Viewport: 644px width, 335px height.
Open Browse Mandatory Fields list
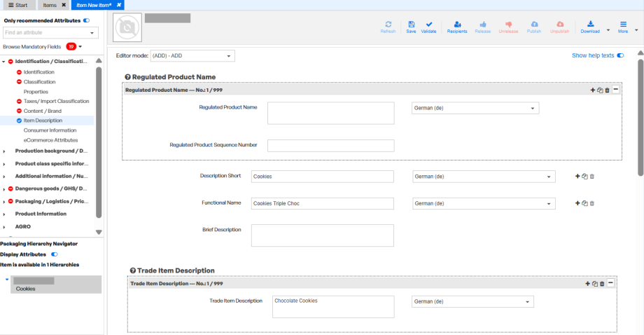(x=80, y=46)
